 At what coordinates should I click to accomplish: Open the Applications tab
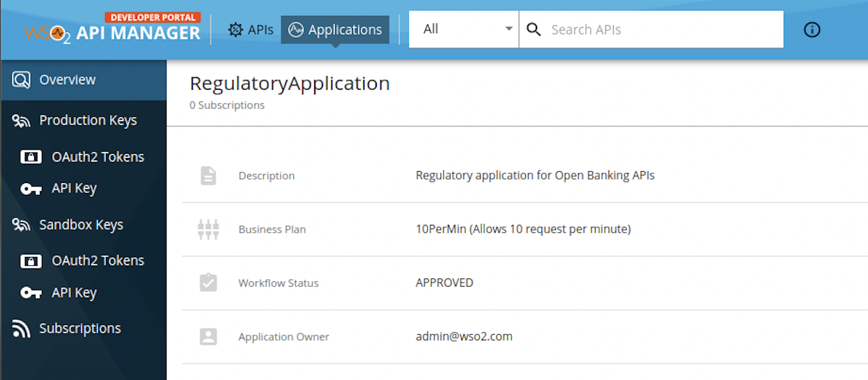[335, 30]
